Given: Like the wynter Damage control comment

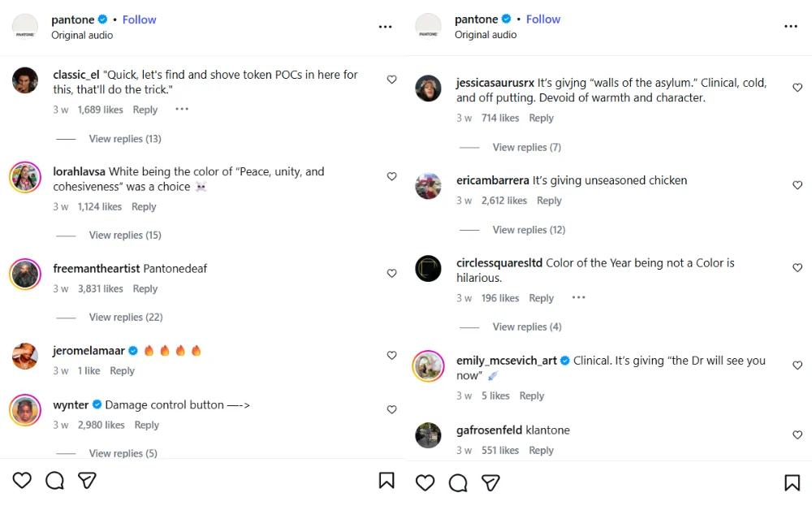Looking at the screenshot, I should coord(391,409).
